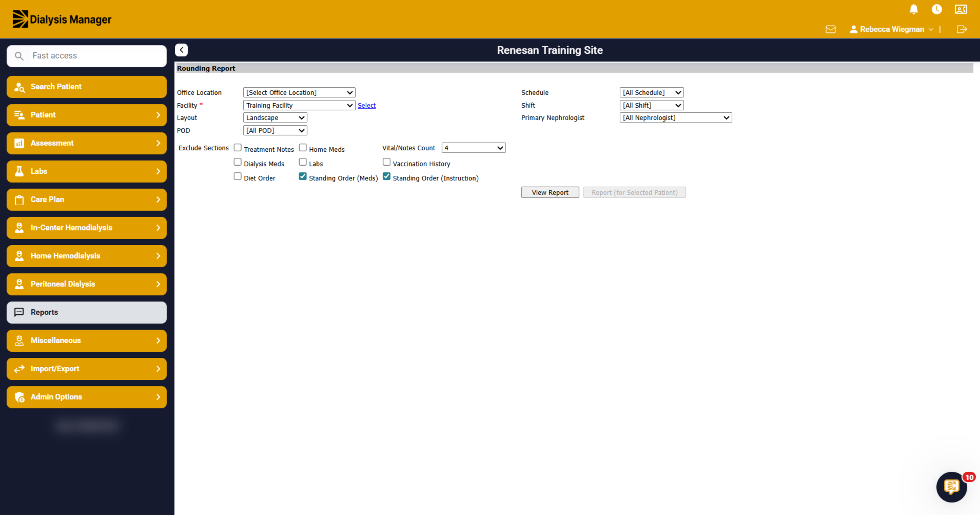Click the Dialysis Manager logo
Screen dimensions: 980x515
tap(62, 19)
